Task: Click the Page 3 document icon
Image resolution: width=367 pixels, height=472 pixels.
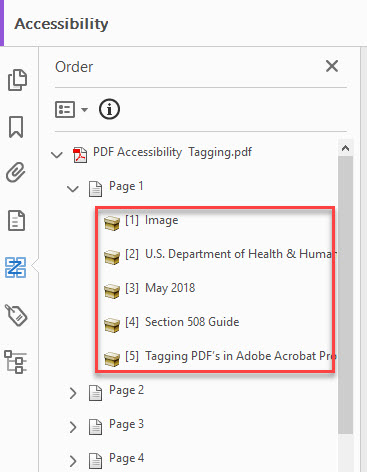Action: (95, 427)
